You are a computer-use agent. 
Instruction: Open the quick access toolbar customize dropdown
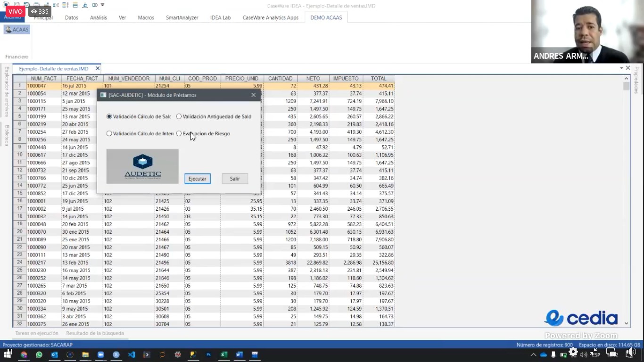point(103,5)
